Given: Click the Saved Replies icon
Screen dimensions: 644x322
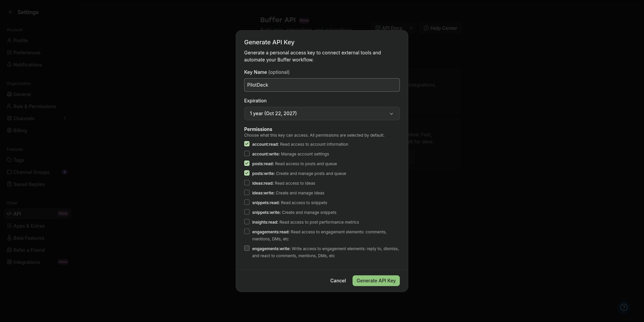Looking at the screenshot, I should [9, 184].
